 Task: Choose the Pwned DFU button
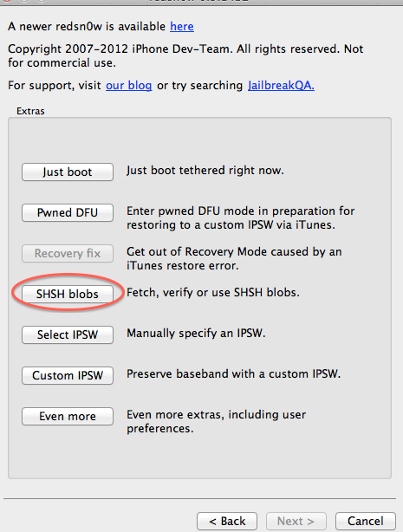[68, 213]
